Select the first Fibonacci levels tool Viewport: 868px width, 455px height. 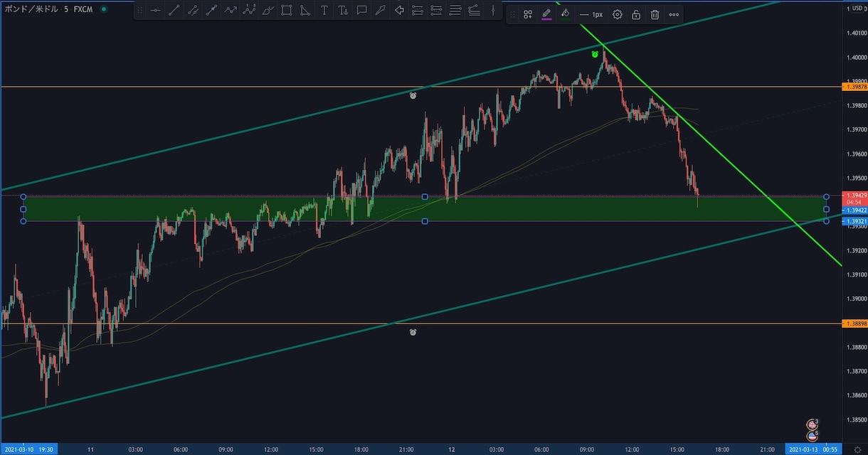(418, 11)
